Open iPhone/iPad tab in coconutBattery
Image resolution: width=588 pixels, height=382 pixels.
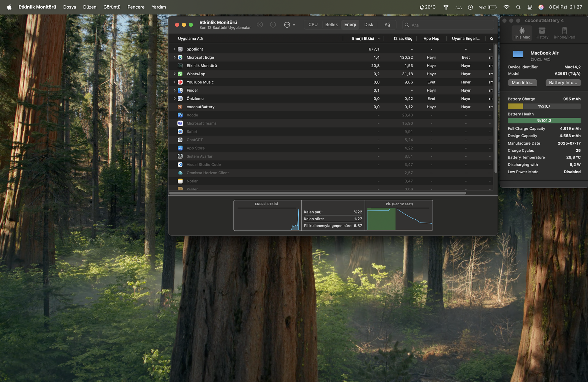click(x=564, y=33)
